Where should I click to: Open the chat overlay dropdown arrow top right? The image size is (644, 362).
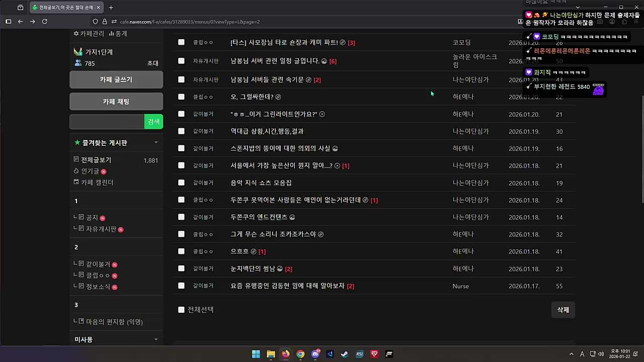pos(578,7)
